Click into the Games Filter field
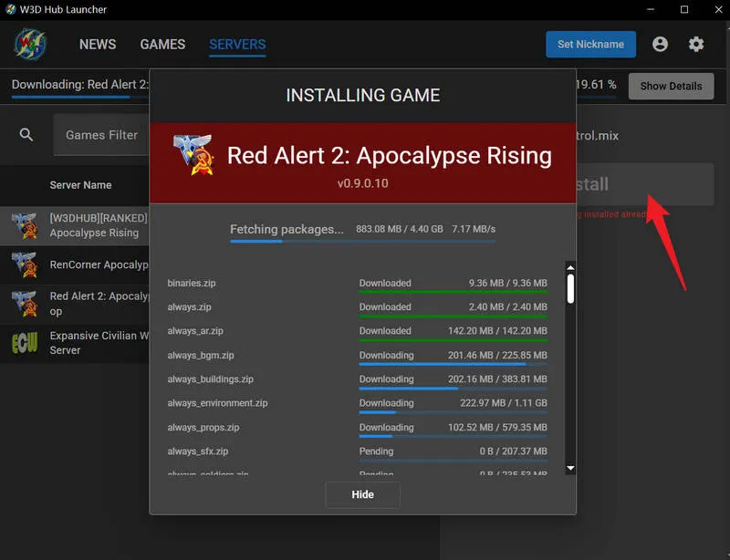 click(x=101, y=135)
